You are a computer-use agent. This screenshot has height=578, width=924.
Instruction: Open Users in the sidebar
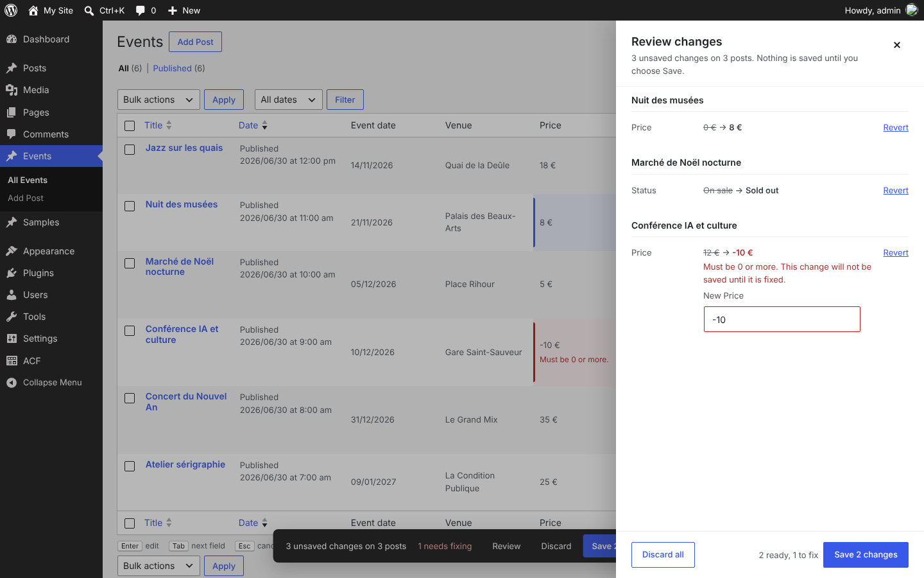coord(51,295)
